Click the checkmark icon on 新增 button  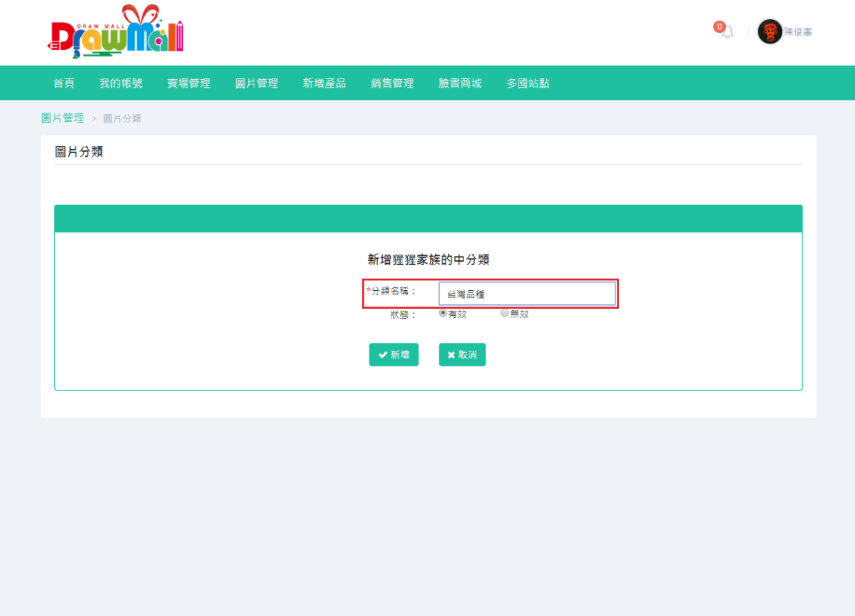pyautogui.click(x=381, y=354)
